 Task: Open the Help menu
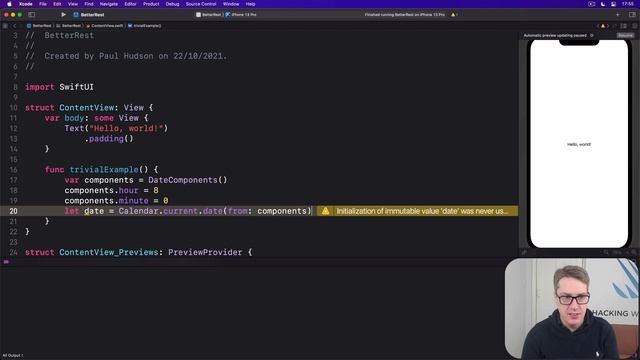pyautogui.click(x=250, y=4)
